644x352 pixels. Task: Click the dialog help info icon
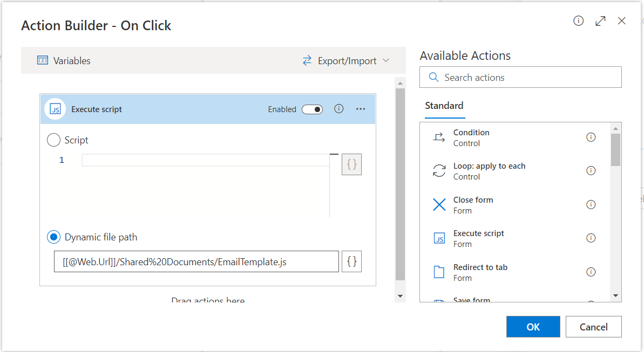pyautogui.click(x=578, y=21)
